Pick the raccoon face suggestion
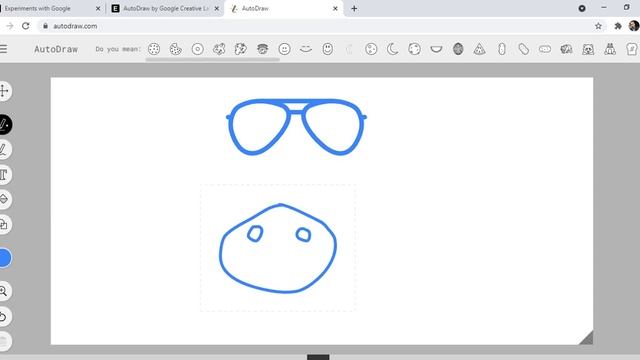Image resolution: width=640 pixels, height=360 pixels. click(588, 49)
